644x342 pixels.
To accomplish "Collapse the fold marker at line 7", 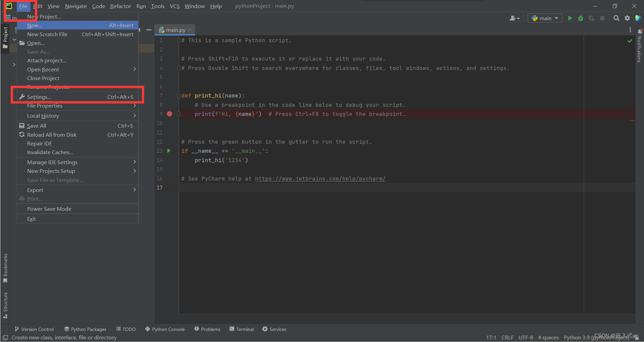I will [x=179, y=96].
